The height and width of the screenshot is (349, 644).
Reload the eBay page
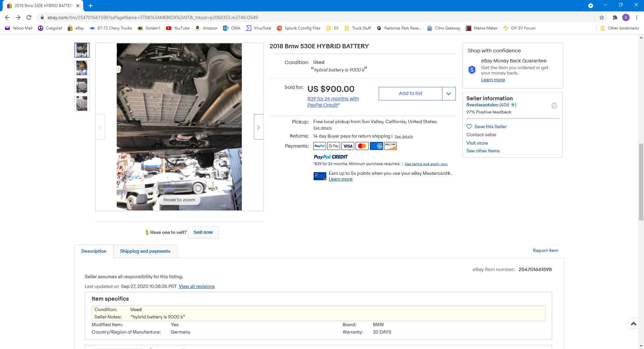pyautogui.click(x=29, y=17)
